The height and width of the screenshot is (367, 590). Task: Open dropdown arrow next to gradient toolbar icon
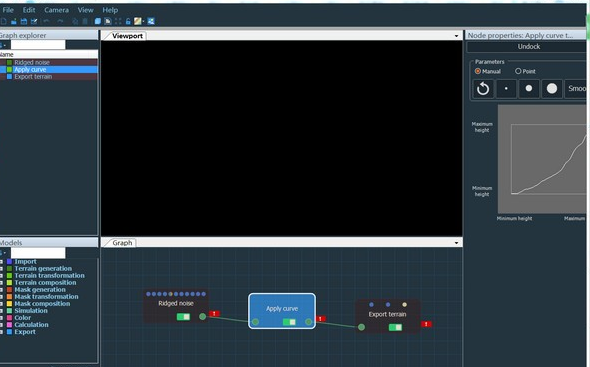[143, 21]
